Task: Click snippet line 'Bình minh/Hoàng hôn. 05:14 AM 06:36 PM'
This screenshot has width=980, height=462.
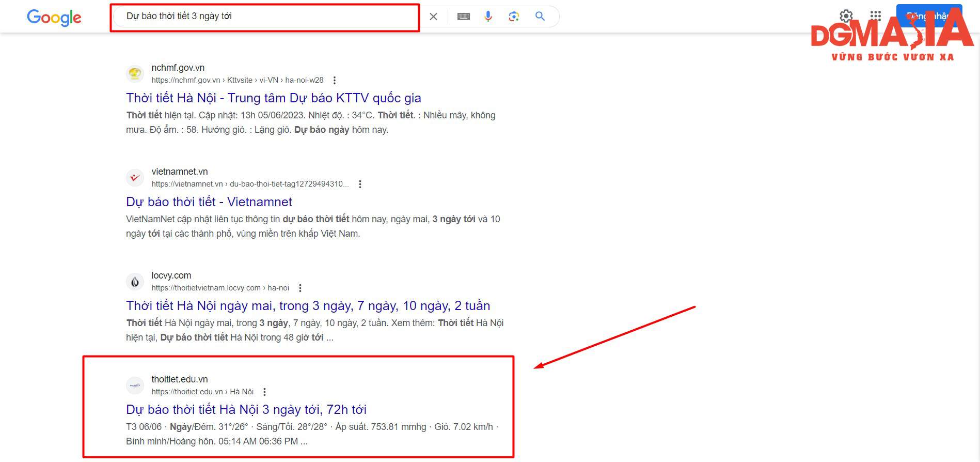Action: 212,441
